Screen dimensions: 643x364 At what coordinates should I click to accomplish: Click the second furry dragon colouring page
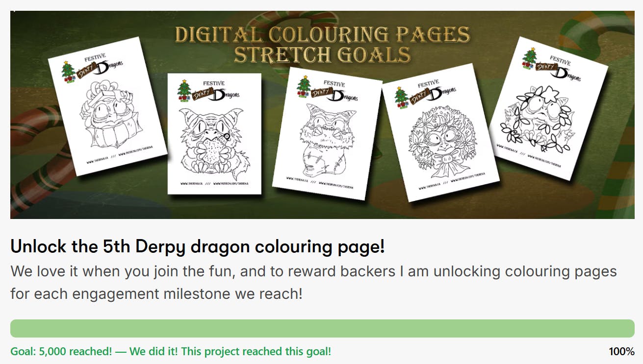[x=214, y=134]
